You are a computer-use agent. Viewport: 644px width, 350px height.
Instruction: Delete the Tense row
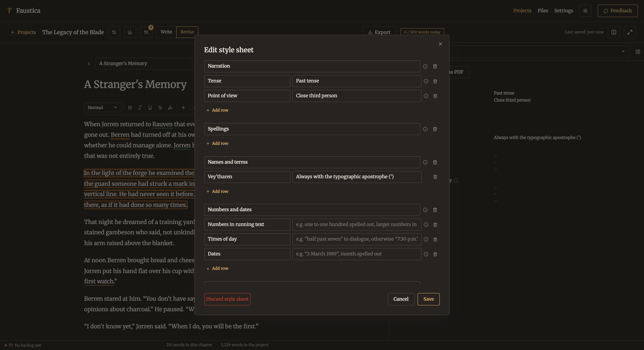point(435,81)
